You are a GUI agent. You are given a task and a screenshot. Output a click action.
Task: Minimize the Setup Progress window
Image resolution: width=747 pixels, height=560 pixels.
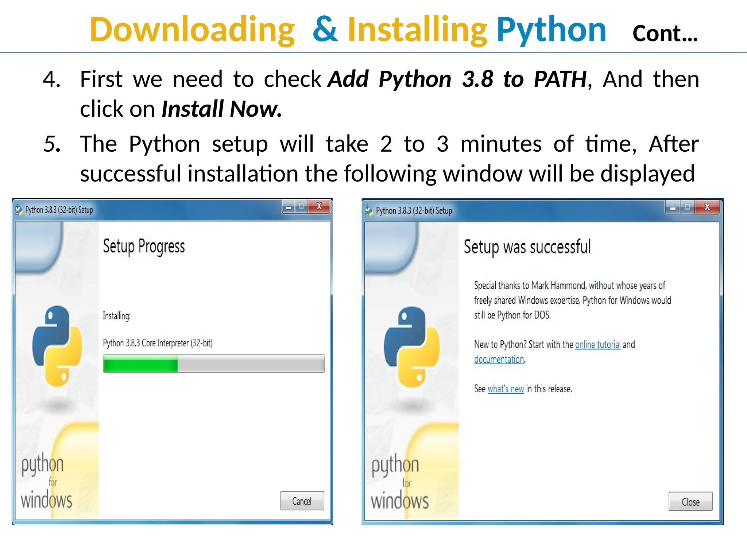[x=289, y=207]
